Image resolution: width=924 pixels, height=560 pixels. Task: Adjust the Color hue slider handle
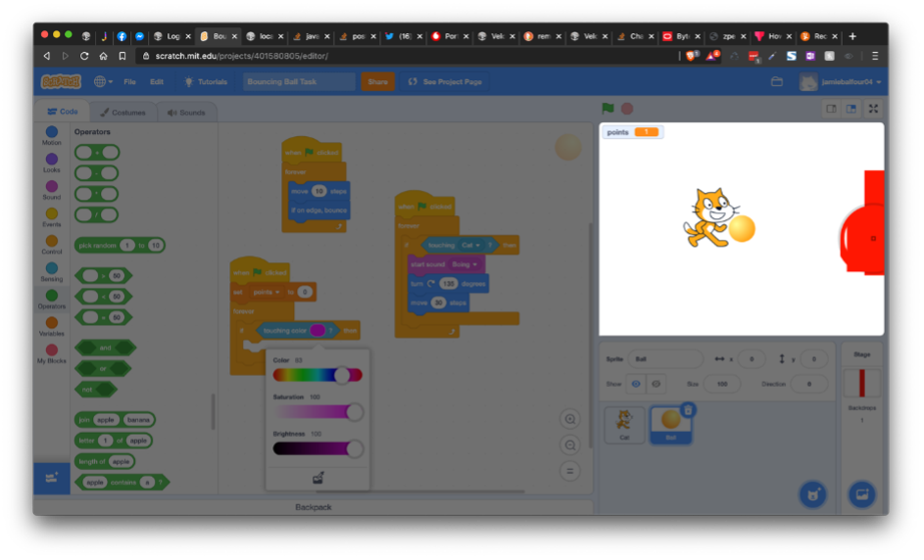(x=342, y=375)
